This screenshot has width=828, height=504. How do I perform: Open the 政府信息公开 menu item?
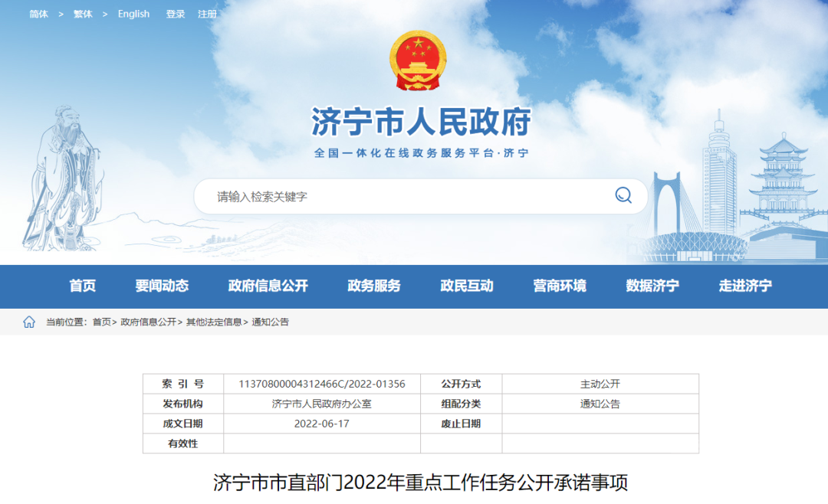(269, 286)
